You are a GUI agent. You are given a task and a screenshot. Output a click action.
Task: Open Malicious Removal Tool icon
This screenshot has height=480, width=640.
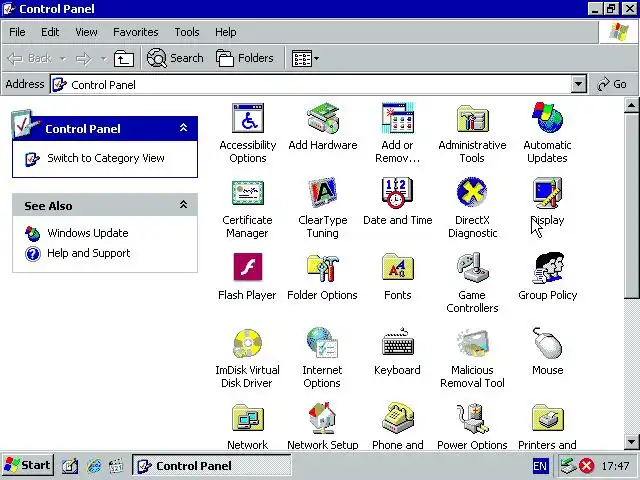(472, 343)
